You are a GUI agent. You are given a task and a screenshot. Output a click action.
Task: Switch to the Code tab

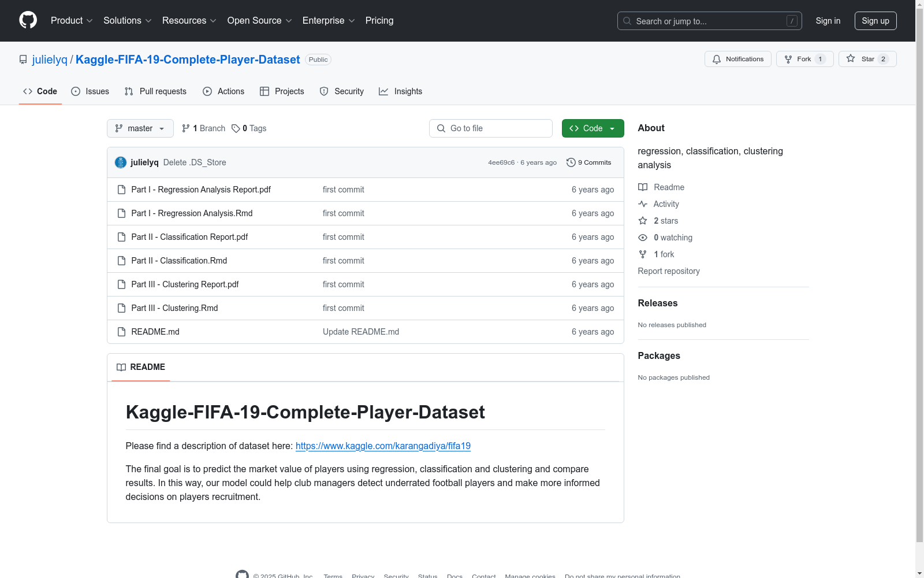(x=40, y=91)
